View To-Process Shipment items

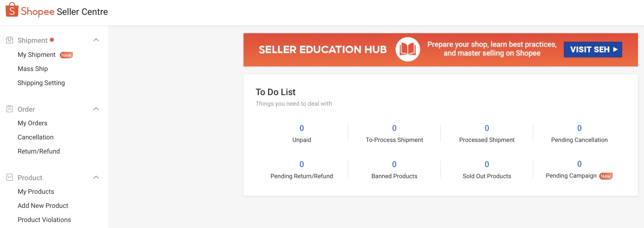click(394, 128)
